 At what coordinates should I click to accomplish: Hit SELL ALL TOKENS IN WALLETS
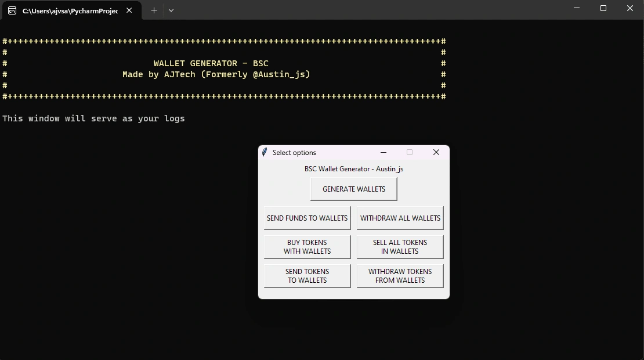click(400, 247)
